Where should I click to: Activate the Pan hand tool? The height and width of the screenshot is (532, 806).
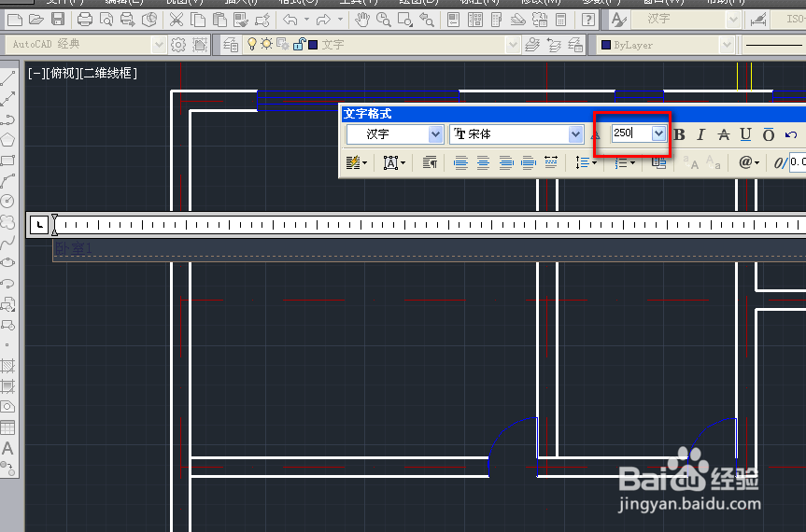pos(362,20)
